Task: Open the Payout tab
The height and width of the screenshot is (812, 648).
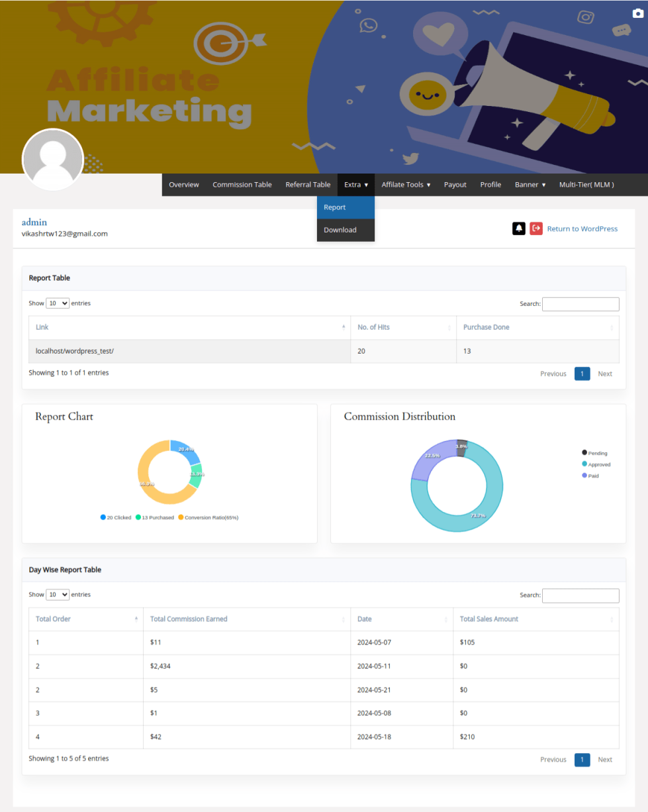Action: 455,185
